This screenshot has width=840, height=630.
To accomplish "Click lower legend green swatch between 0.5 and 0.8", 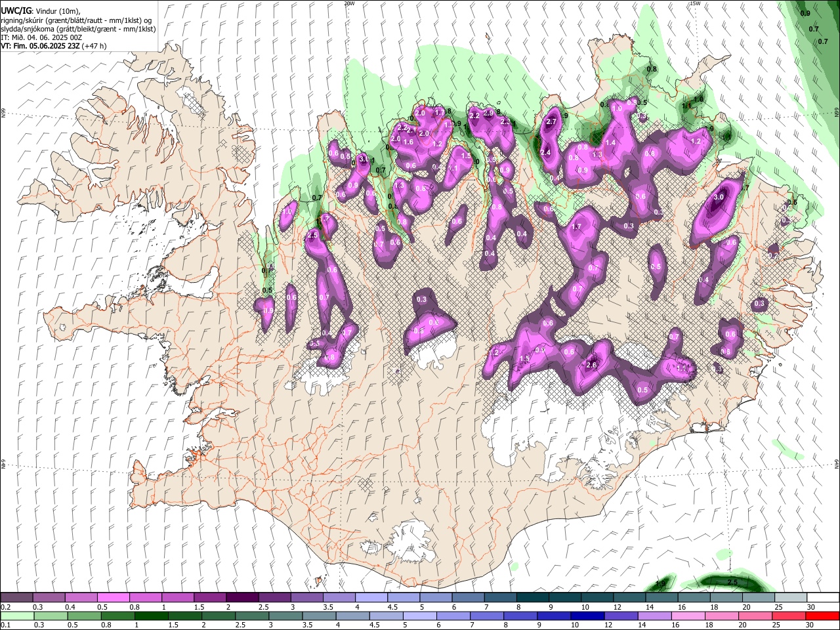I will (84, 616).
